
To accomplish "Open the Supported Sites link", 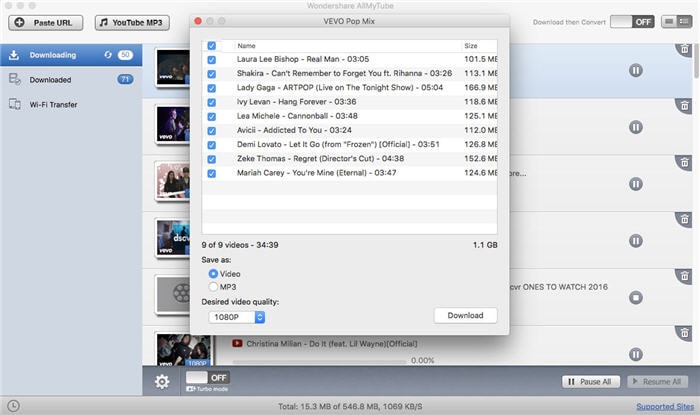I will point(665,407).
